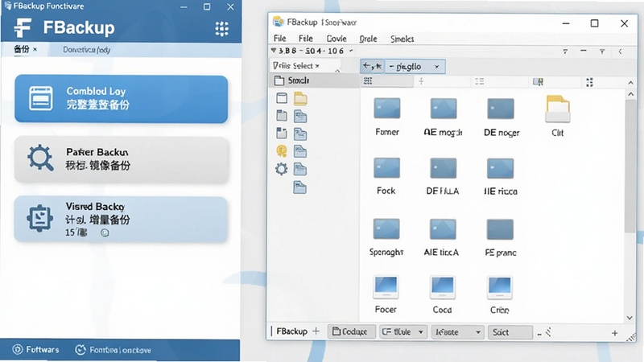Select the Parker Backup card
Screen dimensions: 644x362
(122, 159)
